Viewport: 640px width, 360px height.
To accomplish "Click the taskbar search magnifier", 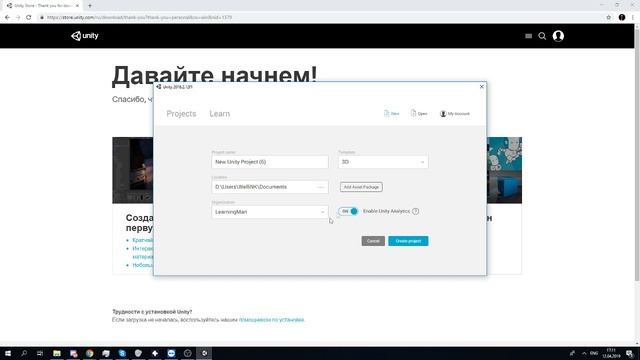I will (x=24, y=353).
